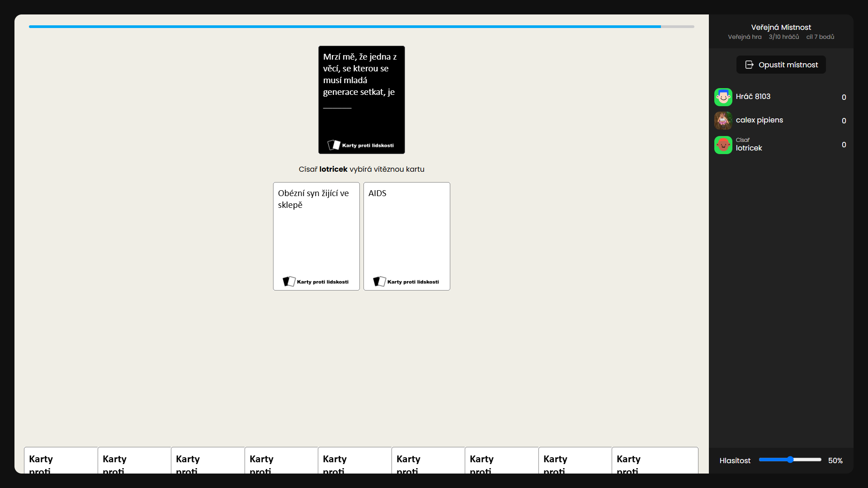Select the AIDS answer card
This screenshot has width=868, height=488.
tap(406, 236)
